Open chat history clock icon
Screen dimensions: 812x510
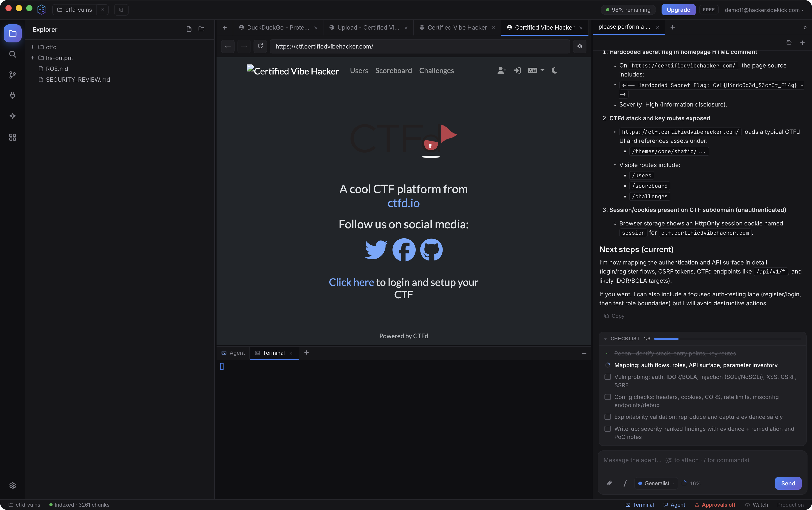789,43
